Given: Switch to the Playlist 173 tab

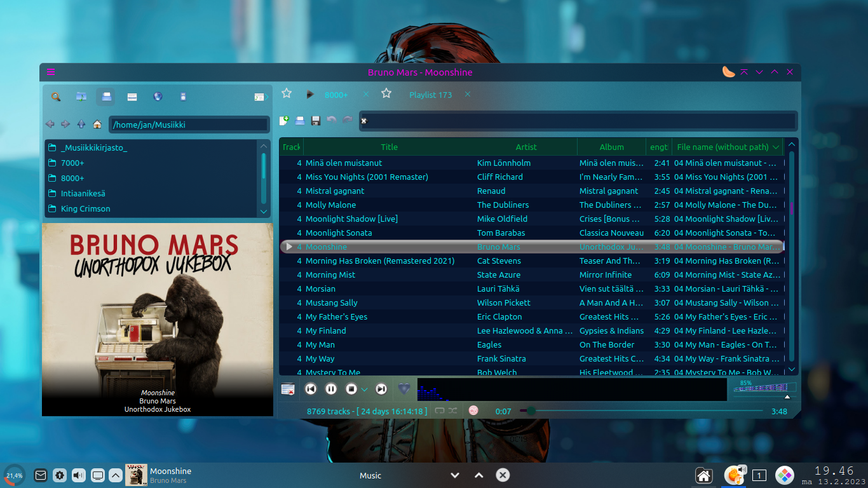Looking at the screenshot, I should [430, 95].
